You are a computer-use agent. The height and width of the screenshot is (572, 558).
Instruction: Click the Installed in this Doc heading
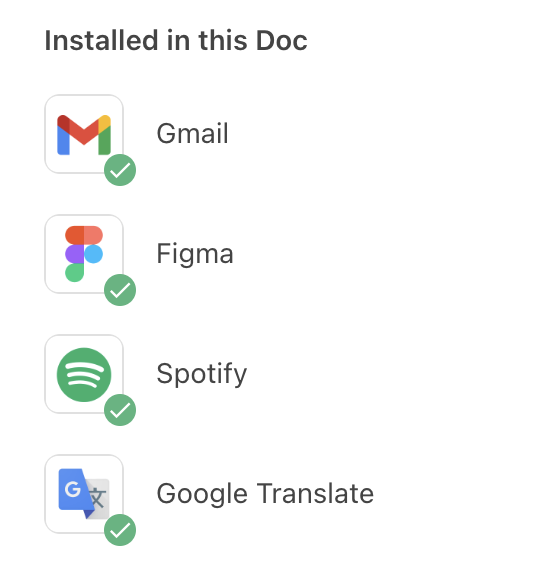click(176, 40)
